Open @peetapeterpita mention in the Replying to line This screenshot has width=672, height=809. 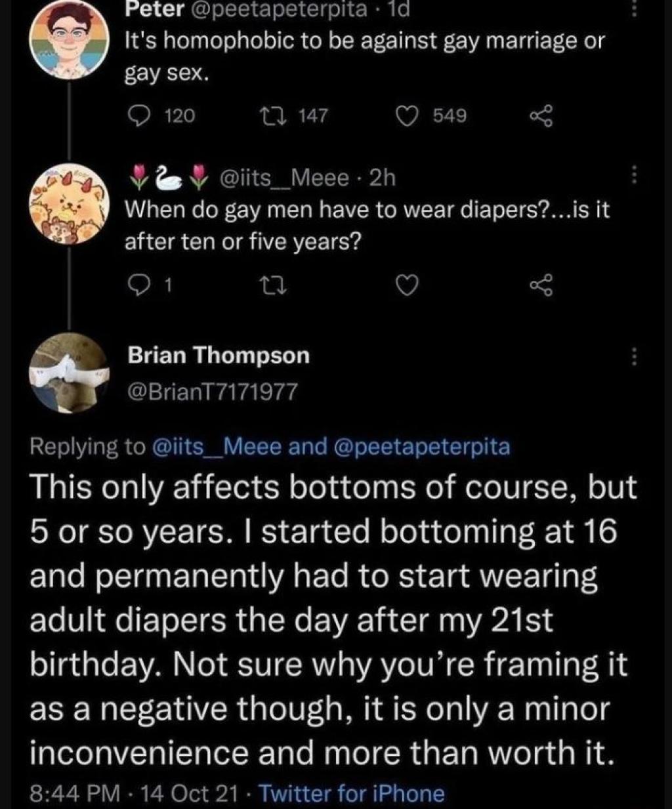click(422, 446)
